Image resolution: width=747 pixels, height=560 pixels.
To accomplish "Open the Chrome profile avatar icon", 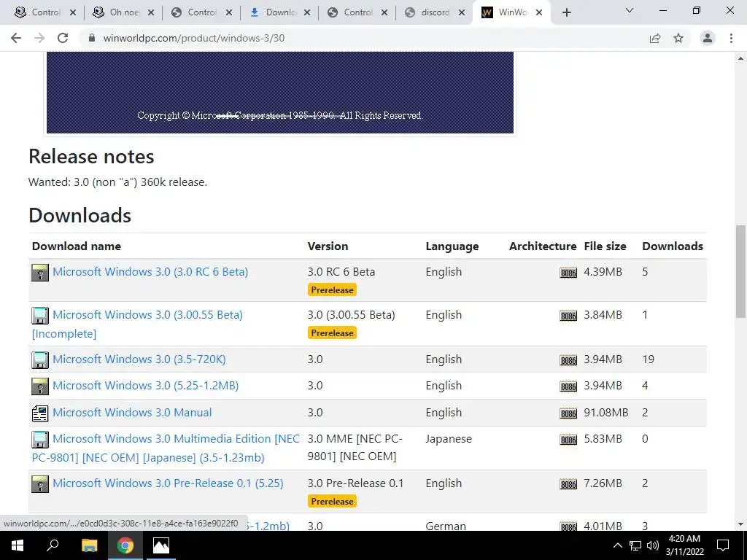I will click(708, 38).
